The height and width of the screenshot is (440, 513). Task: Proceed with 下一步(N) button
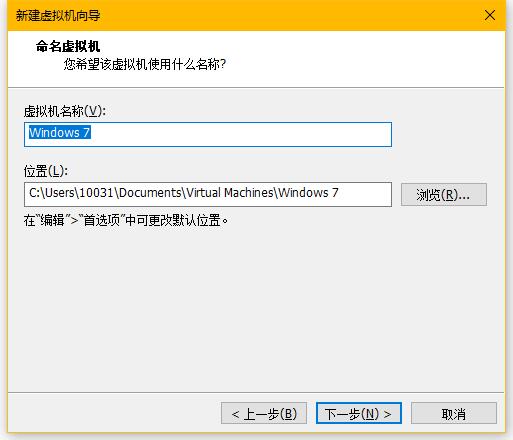pos(359,413)
